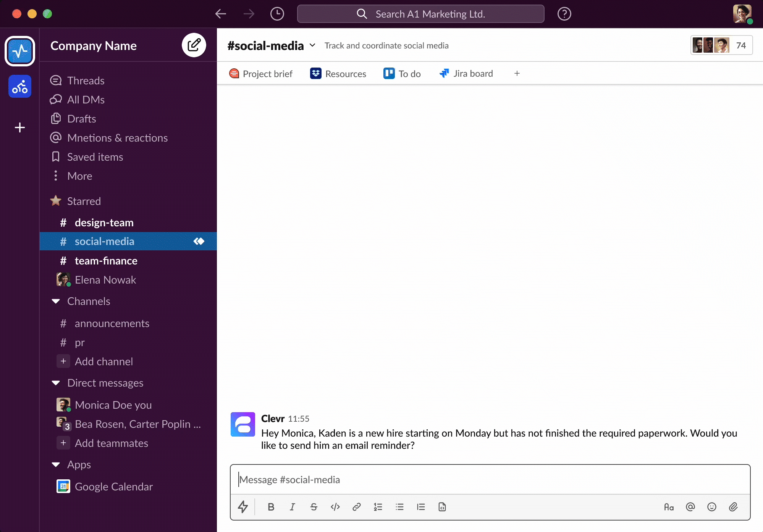763x532 pixels.
Task: Collapse the Direct messages section
Action: coord(56,382)
